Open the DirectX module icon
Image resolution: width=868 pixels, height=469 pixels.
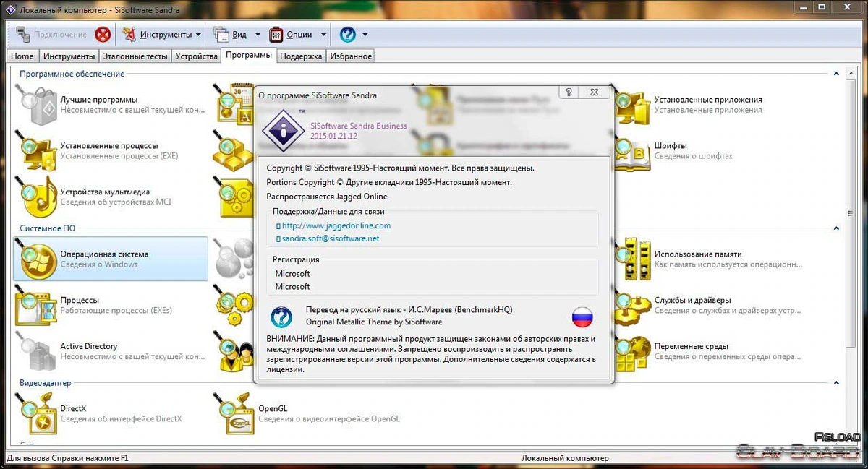coord(36,414)
